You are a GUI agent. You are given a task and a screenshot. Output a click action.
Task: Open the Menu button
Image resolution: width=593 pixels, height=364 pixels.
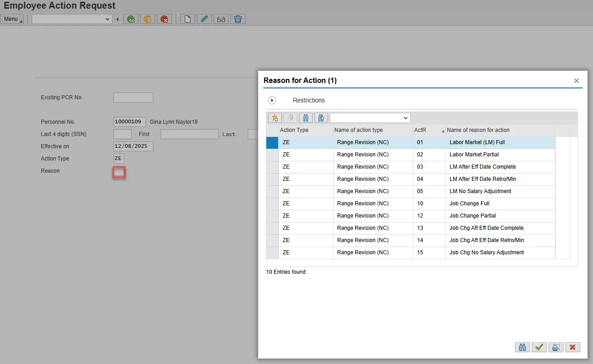[x=12, y=19]
